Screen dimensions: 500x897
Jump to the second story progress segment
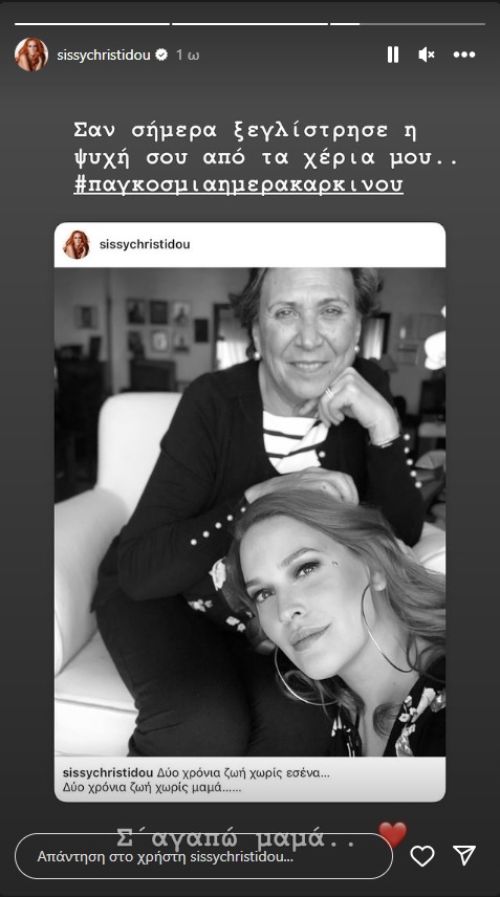(x=250, y=24)
